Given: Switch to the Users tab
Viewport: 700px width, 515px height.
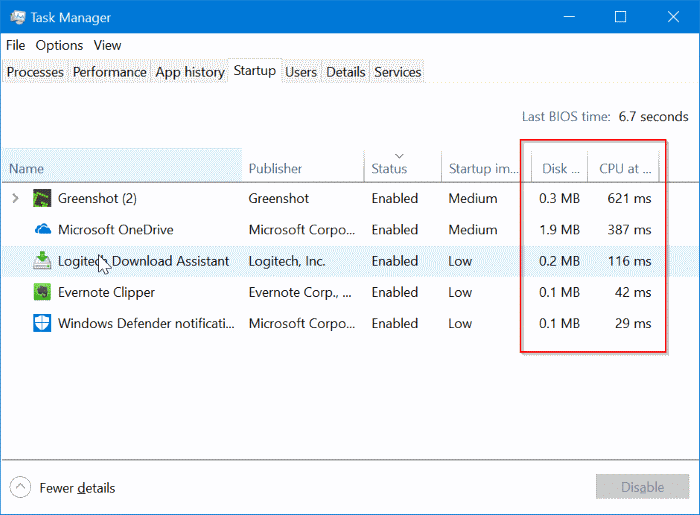Looking at the screenshot, I should 301,72.
